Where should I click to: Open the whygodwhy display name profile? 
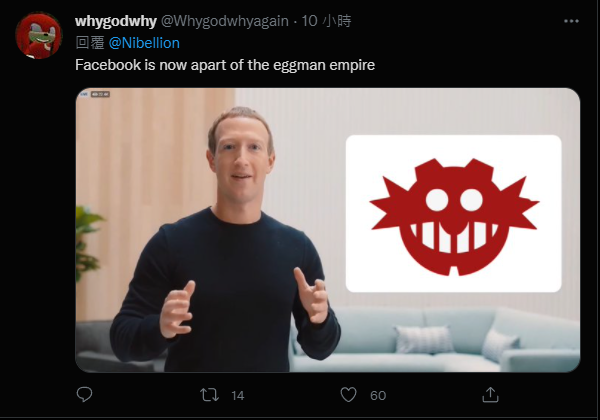[112, 22]
